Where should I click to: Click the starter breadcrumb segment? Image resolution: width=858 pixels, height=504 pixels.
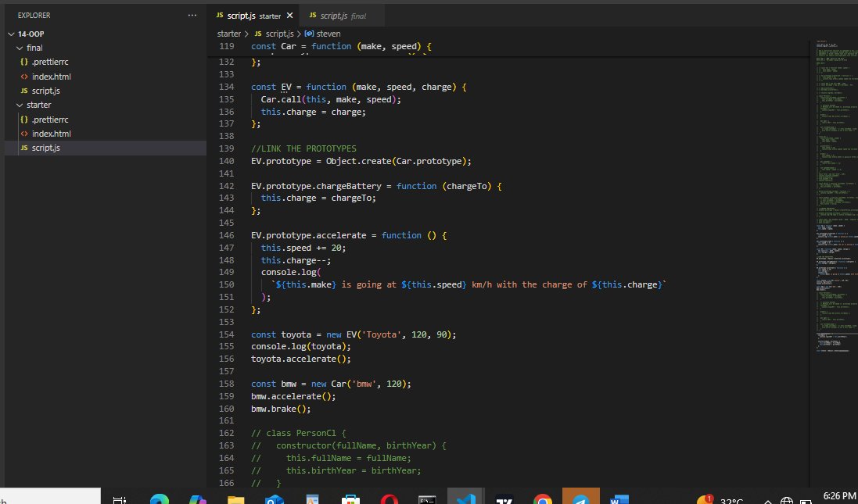click(228, 34)
